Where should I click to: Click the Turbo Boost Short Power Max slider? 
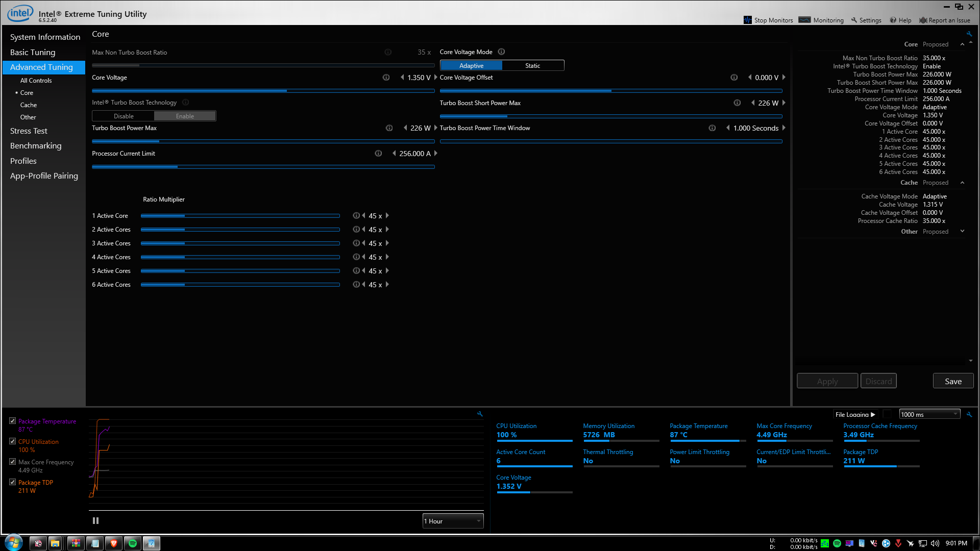pyautogui.click(x=611, y=116)
